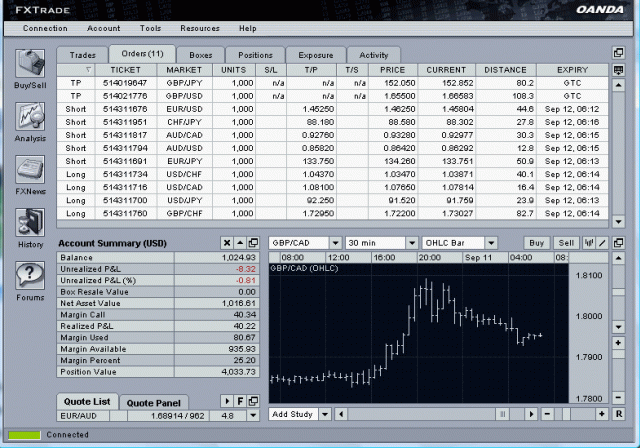Detach the quote list into separate window

(x=253, y=401)
